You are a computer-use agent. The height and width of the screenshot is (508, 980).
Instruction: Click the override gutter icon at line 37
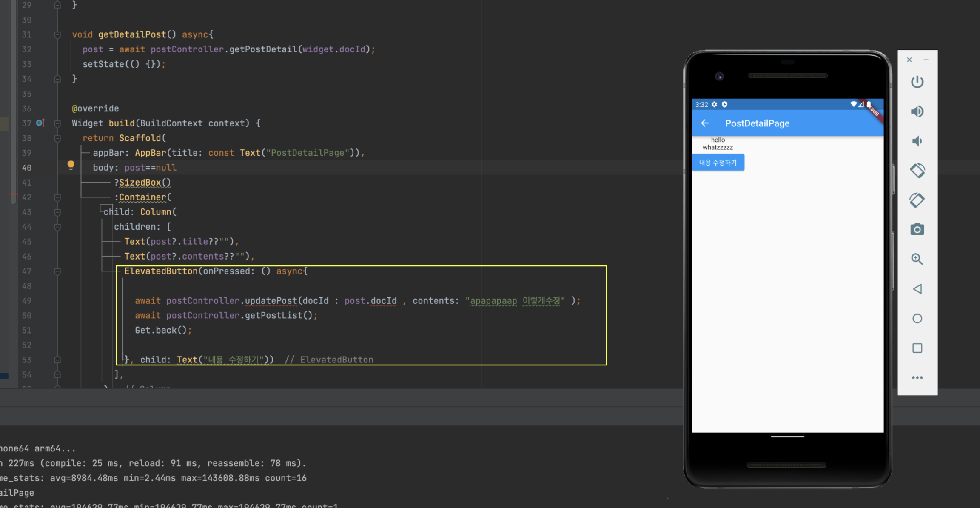(40, 123)
